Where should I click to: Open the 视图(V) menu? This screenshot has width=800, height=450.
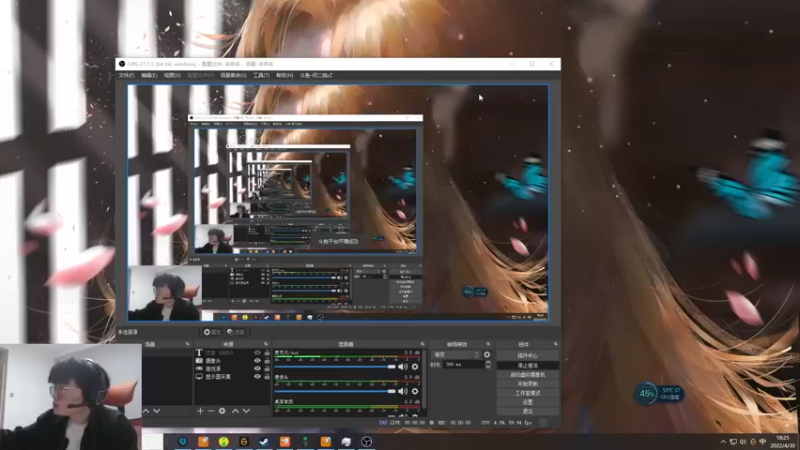172,75
